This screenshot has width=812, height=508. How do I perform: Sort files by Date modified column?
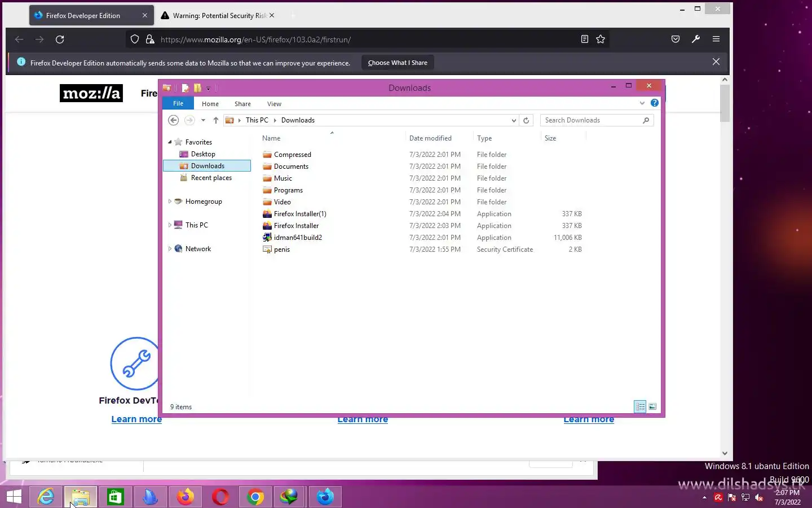[x=430, y=138]
